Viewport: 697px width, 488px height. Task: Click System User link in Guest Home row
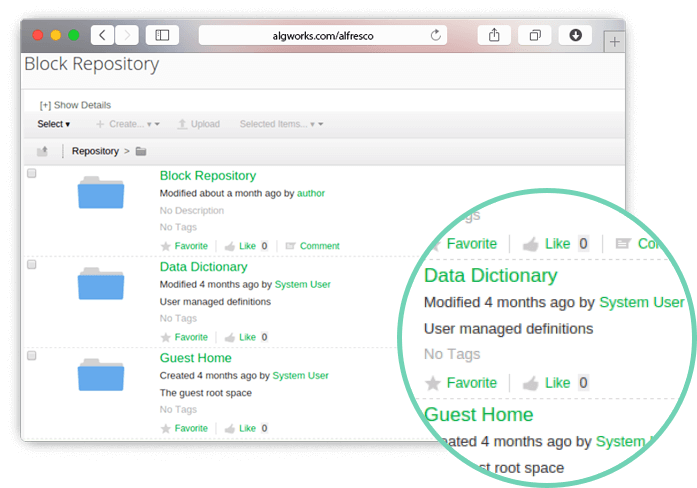pyautogui.click(x=300, y=376)
